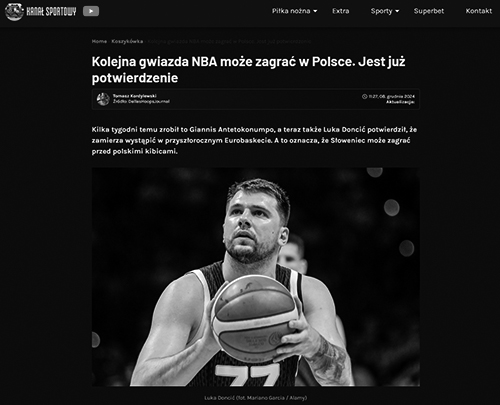This screenshot has width=500, height=405.
Task: Visit the Superbet page
Action: (x=429, y=11)
